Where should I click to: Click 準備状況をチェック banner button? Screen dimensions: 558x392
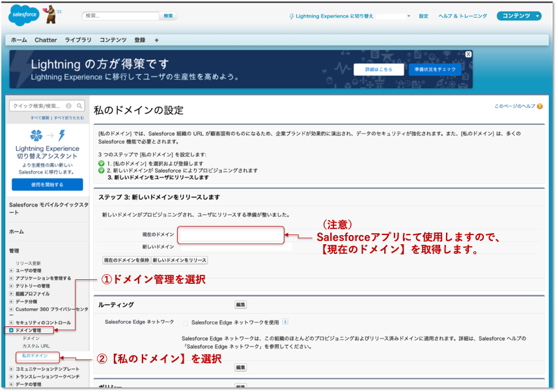pos(435,70)
